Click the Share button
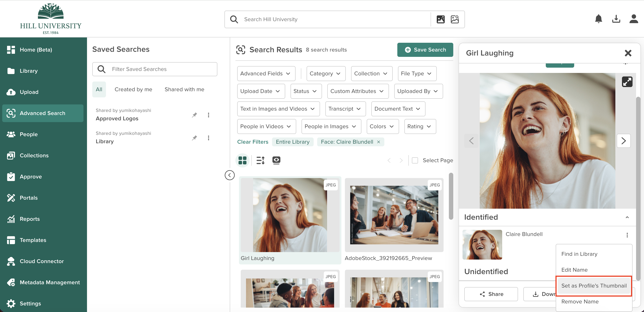This screenshot has height=312, width=644. (491, 294)
